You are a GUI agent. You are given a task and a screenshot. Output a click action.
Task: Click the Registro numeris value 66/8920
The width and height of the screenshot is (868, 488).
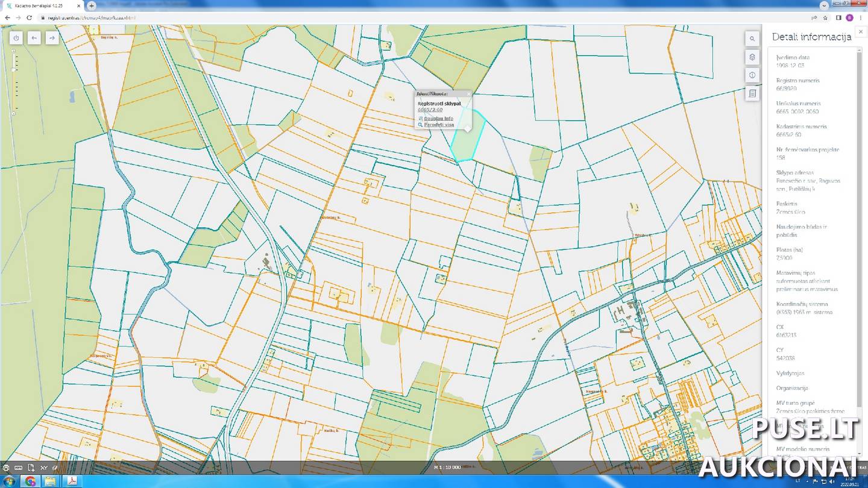click(x=787, y=89)
